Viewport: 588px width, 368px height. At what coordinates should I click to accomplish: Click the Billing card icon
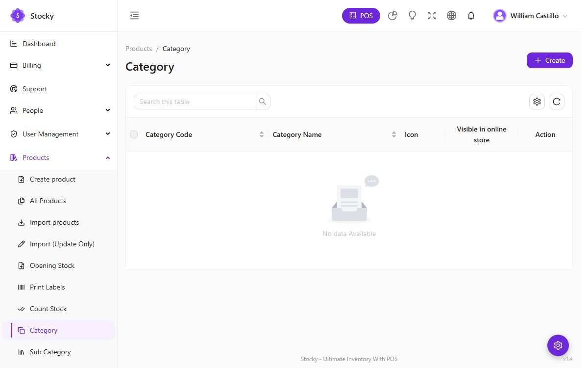tap(14, 65)
